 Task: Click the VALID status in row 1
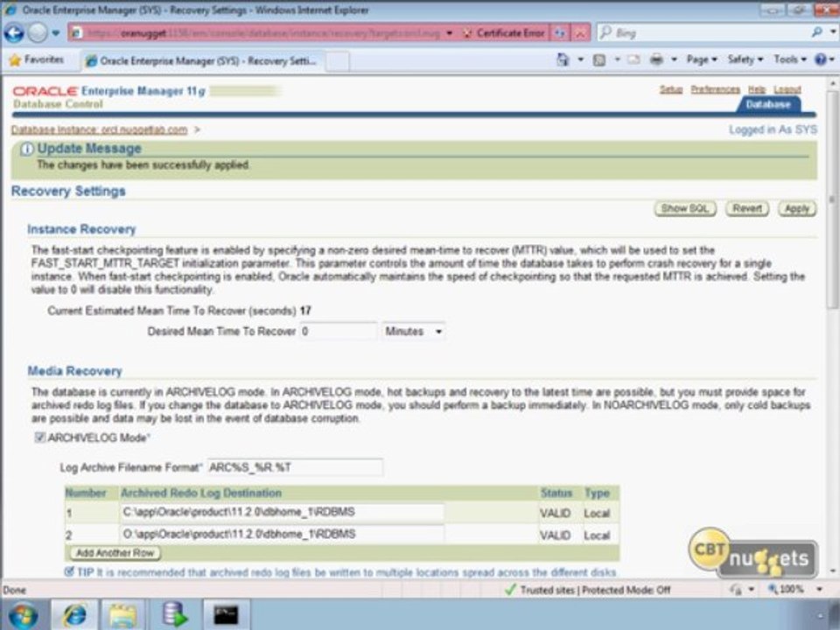555,514
